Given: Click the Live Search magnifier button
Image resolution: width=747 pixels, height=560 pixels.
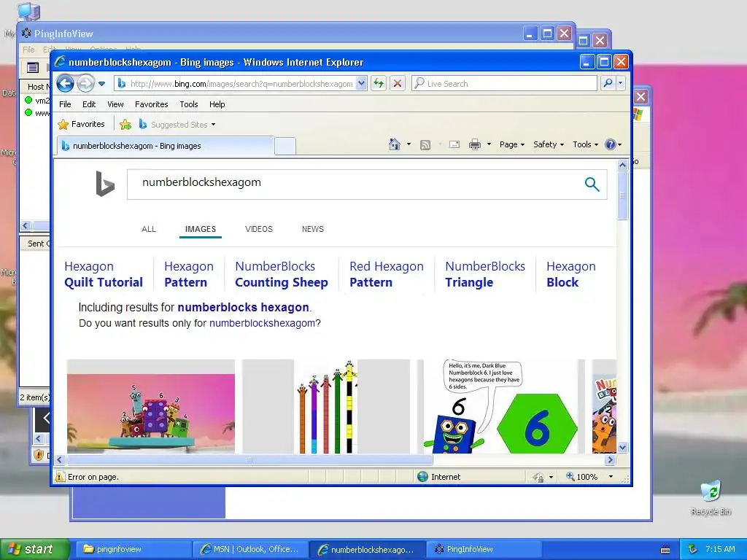Looking at the screenshot, I should point(608,83).
